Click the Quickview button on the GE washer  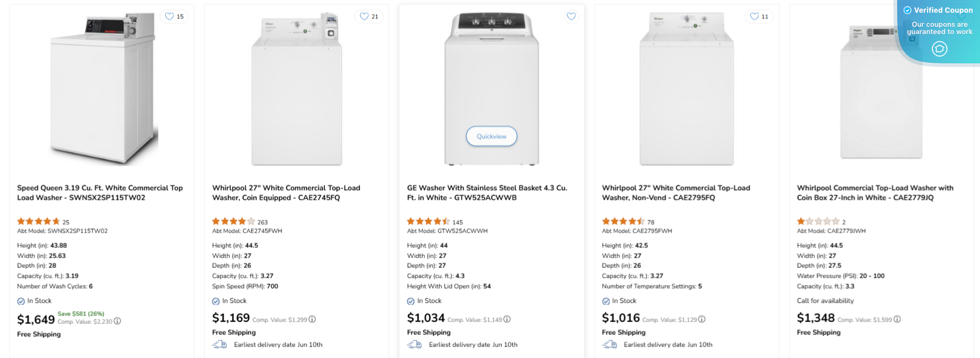491,136
